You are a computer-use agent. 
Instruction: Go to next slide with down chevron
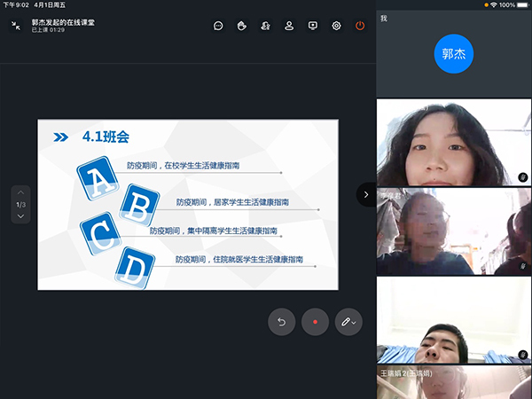(20, 216)
